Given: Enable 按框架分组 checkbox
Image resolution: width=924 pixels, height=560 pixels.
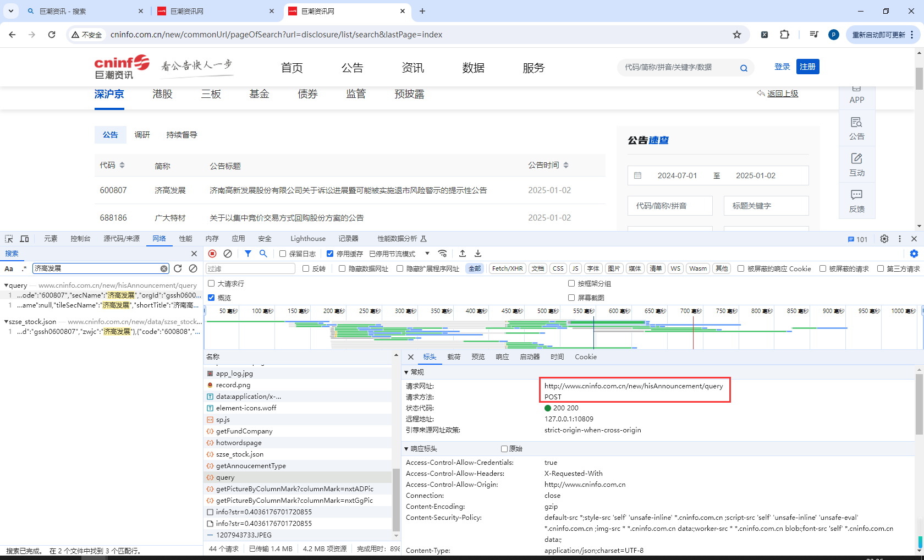Looking at the screenshot, I should tap(571, 283).
